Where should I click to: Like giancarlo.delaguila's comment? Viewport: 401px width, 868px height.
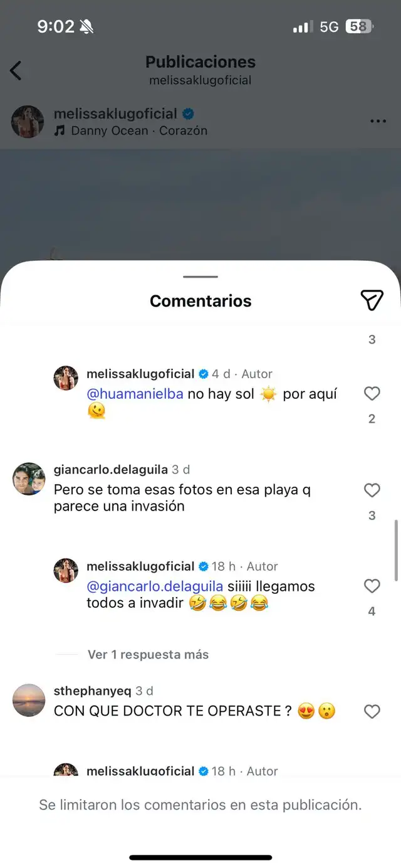372,490
